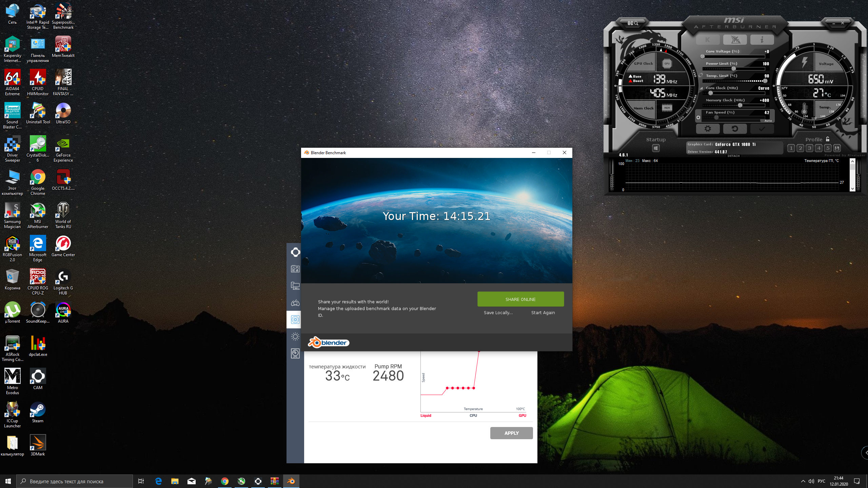868x488 pixels.
Task: Click reset-to-defaults button in Afterburner
Action: pyautogui.click(x=735, y=129)
